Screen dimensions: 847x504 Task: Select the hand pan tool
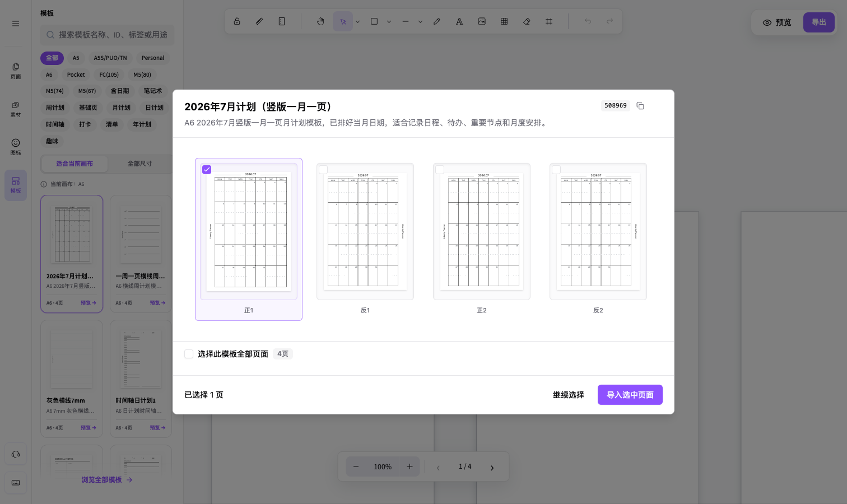[x=320, y=21]
